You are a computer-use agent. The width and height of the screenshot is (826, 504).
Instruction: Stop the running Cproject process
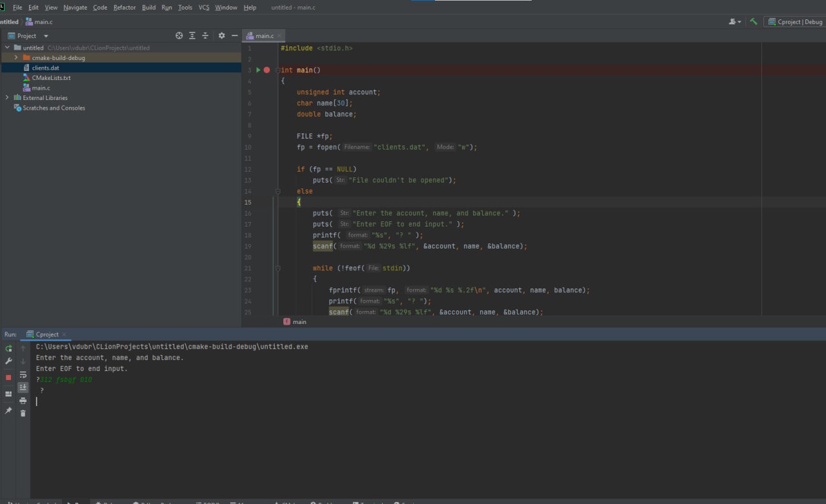[x=8, y=377]
